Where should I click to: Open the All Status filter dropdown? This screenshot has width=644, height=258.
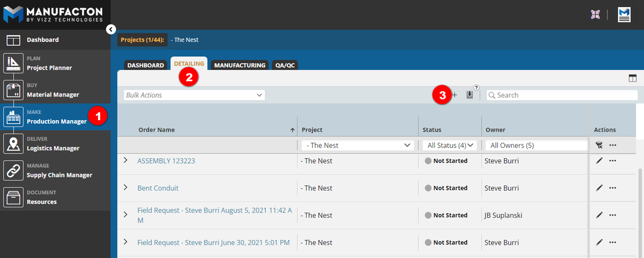point(450,145)
